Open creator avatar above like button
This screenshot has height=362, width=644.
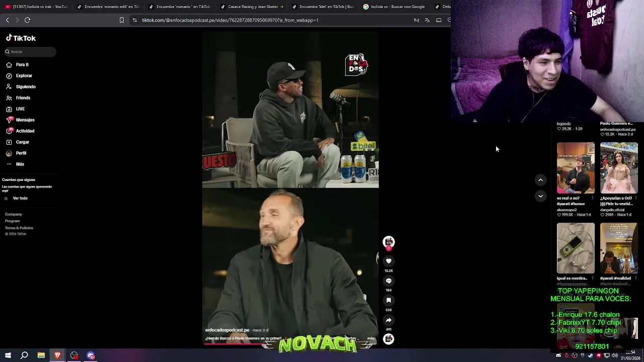coord(388,242)
